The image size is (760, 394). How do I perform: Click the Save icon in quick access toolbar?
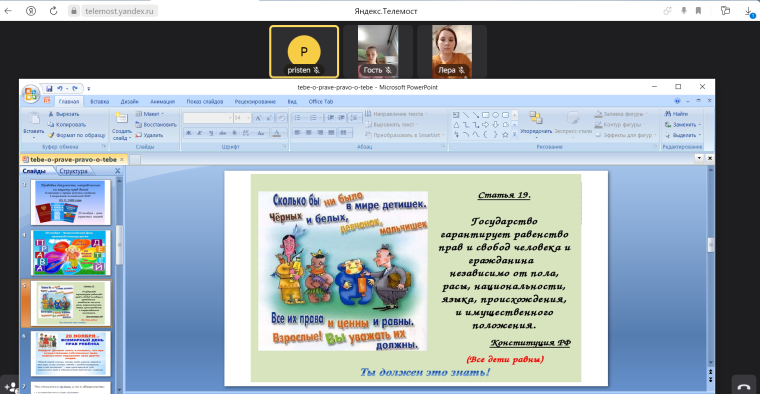pos(49,88)
